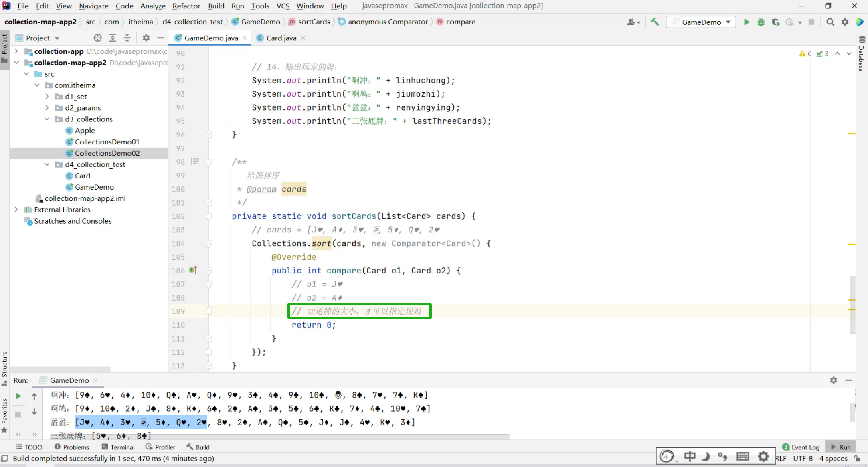868x467 pixels.
Task: Click the green Run button in toolbar
Action: click(747, 22)
